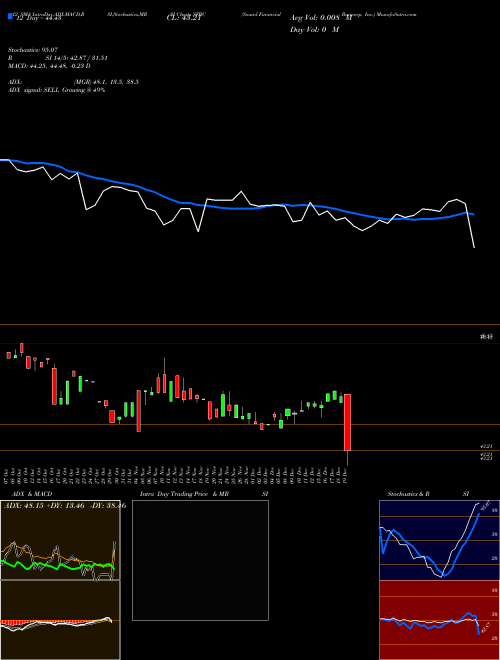
Task: Click the 'MACD: 44.25, 44.48, -0.23 D' line
Action: [x=49, y=66]
